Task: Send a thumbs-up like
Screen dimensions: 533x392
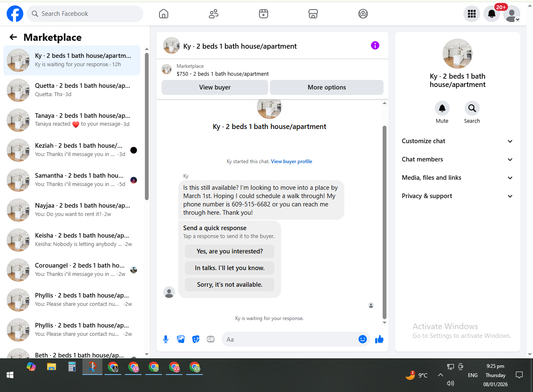Action: pyautogui.click(x=379, y=339)
